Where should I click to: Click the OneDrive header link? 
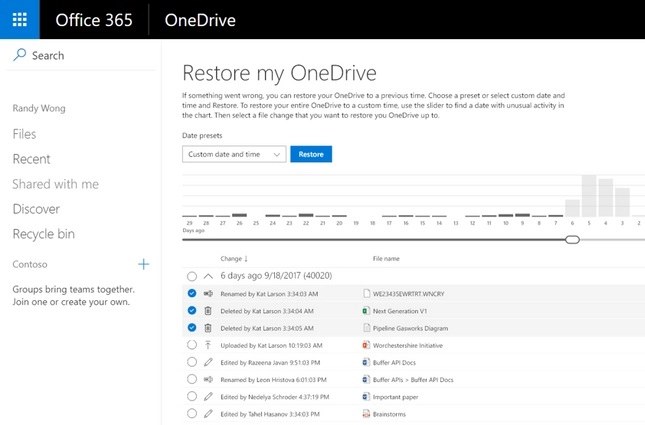[x=200, y=20]
